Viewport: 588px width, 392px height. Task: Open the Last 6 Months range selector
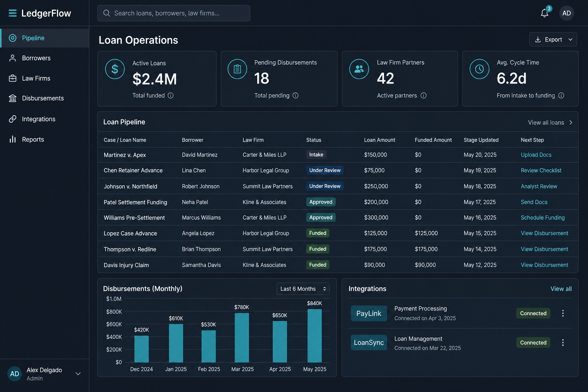(303, 289)
